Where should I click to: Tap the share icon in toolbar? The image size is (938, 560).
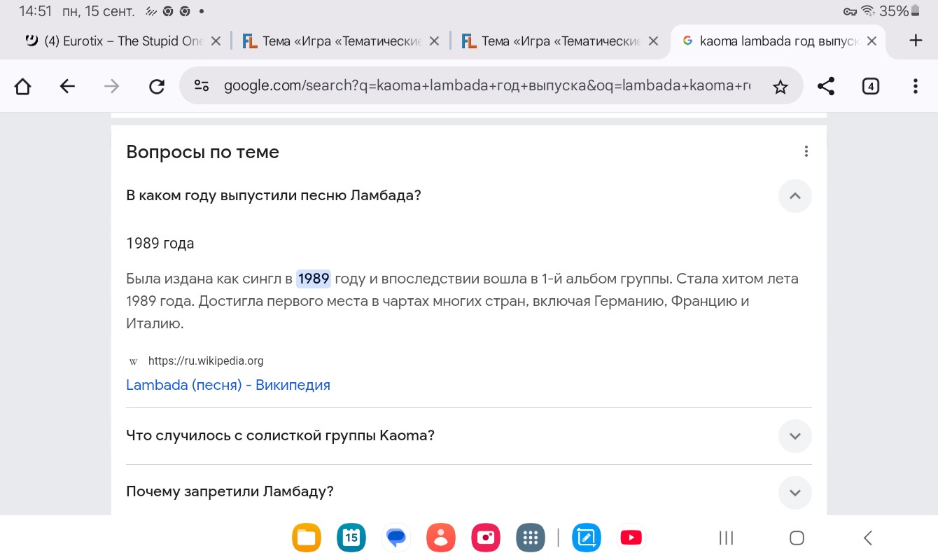[826, 86]
